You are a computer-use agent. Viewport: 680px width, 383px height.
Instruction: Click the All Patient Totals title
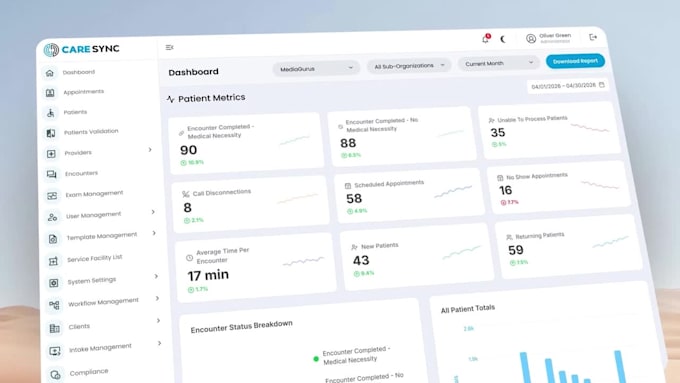[x=468, y=309]
